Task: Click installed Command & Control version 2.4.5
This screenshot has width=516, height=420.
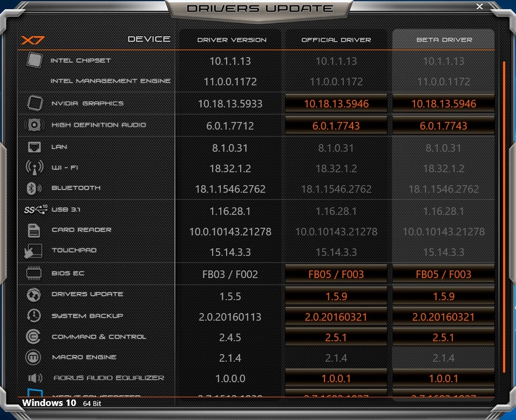Action: [x=230, y=337]
